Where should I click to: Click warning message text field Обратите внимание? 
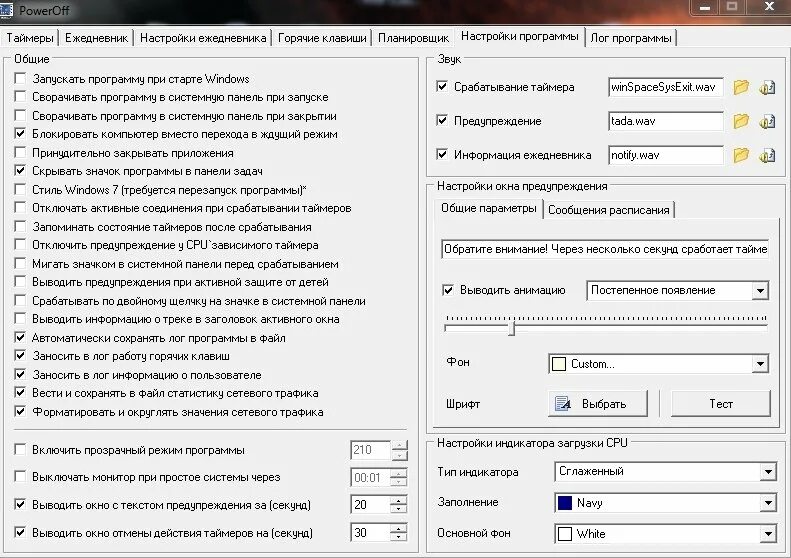tap(605, 249)
